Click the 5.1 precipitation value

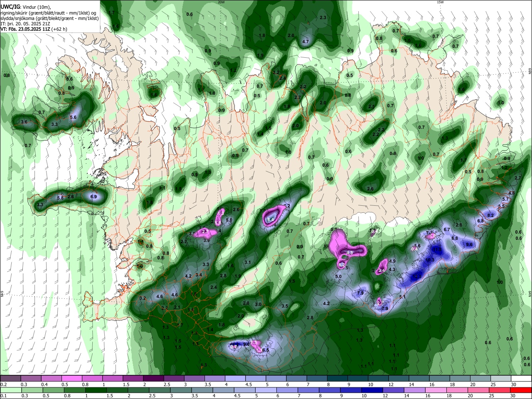(402, 297)
